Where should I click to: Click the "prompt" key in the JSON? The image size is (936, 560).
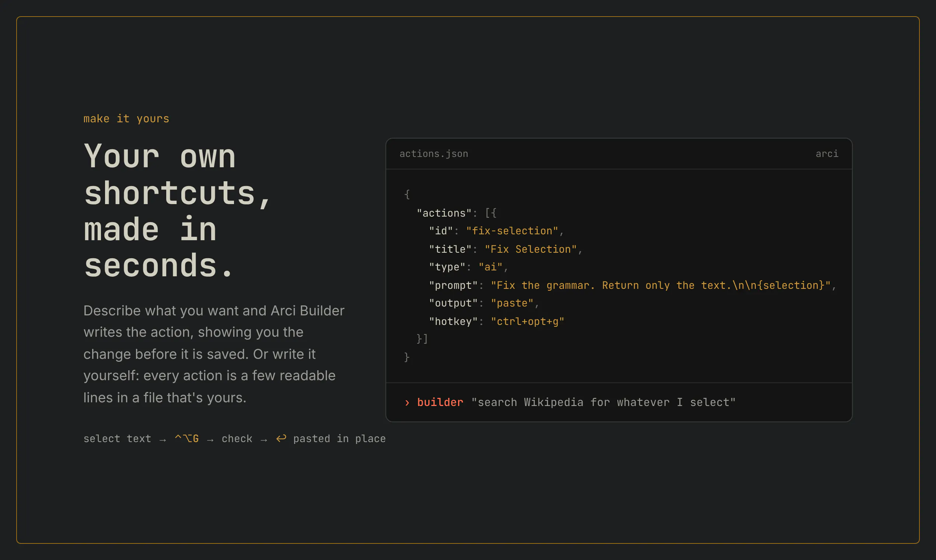[x=453, y=285]
